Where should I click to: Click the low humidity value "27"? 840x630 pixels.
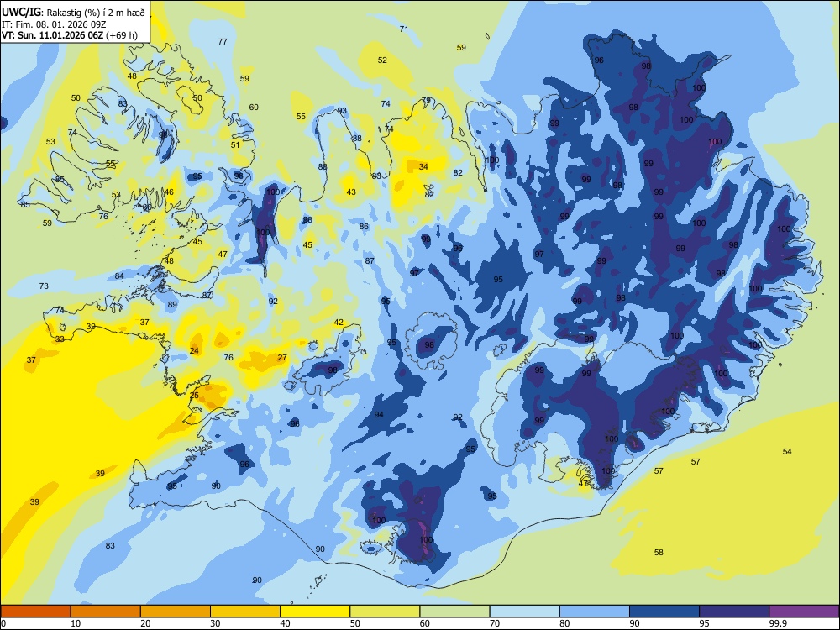tap(282, 357)
